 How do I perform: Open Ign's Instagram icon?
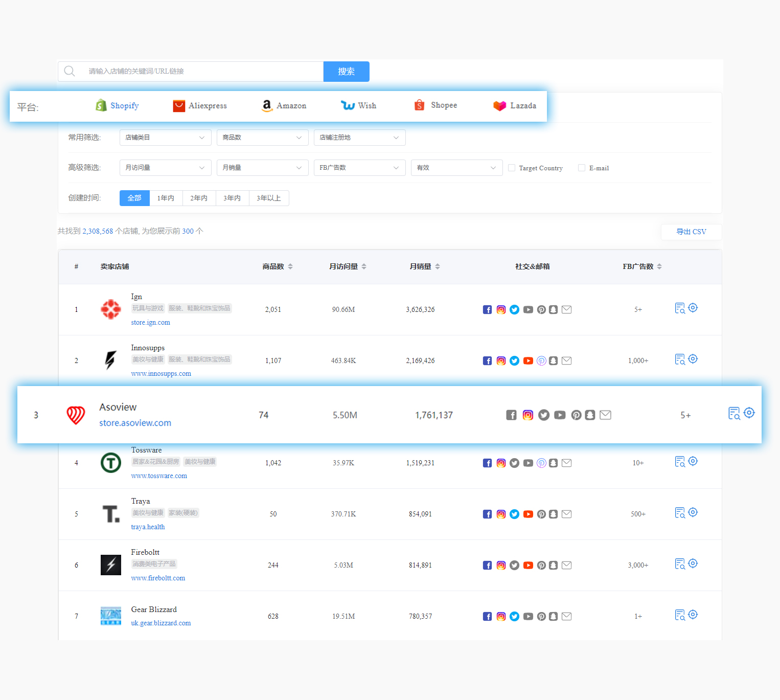501,310
